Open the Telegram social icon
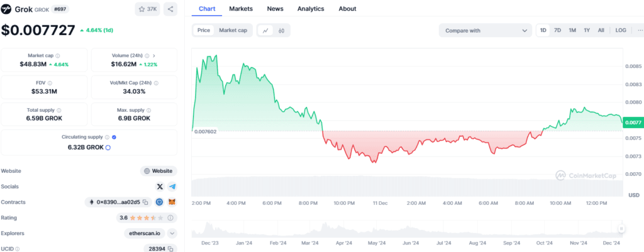644x252 pixels. pyautogui.click(x=172, y=187)
